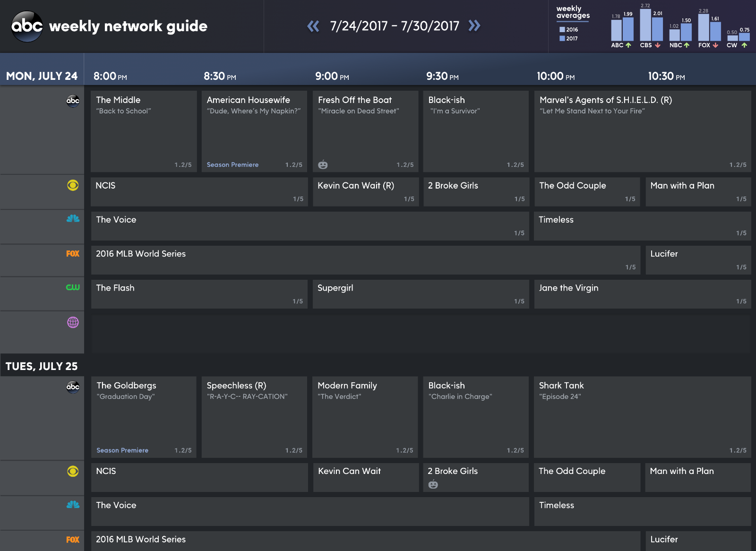Screen dimensions: 756x551
Task: Click CBS eye icon in Tuesday row
Action: click(73, 471)
